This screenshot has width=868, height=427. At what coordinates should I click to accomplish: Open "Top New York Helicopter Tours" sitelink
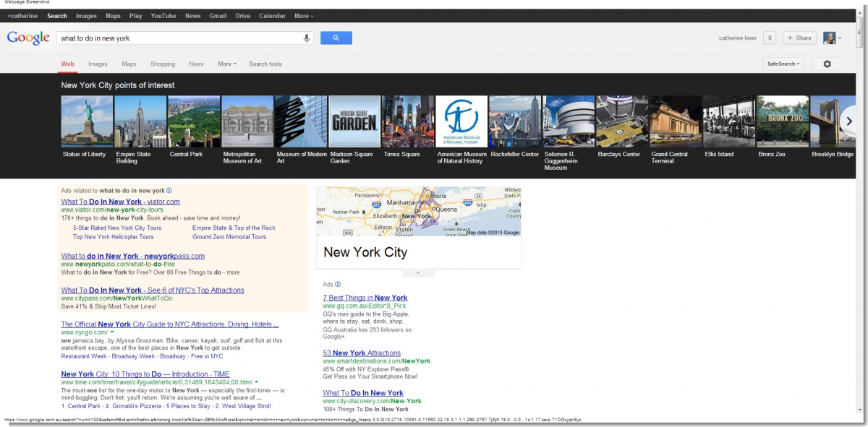click(114, 237)
